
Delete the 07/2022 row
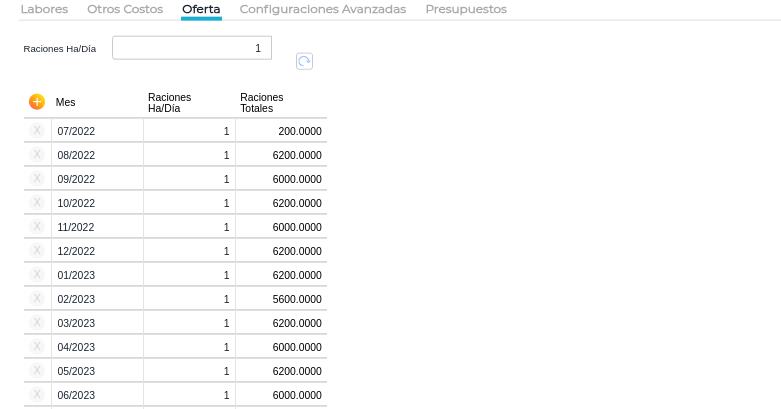37,130
